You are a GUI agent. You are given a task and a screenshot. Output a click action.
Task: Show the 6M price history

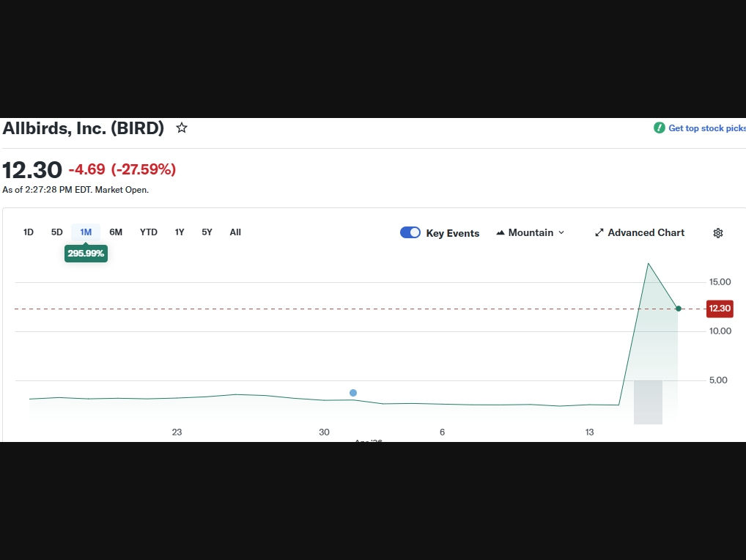[116, 232]
